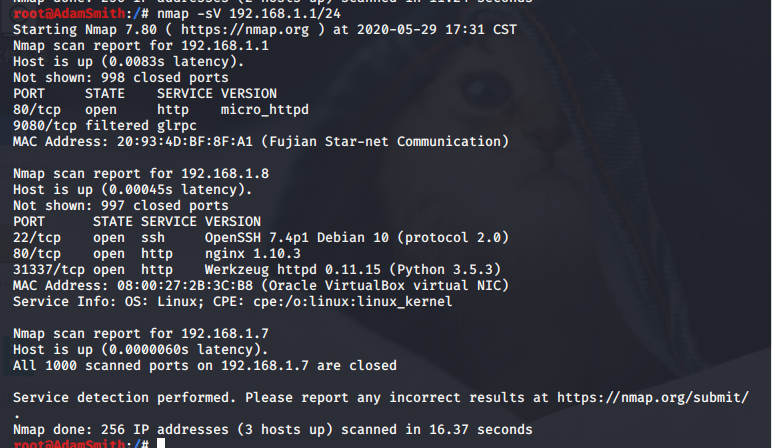Click the Werkzeug httpd 0.11.15 text

[292, 270]
